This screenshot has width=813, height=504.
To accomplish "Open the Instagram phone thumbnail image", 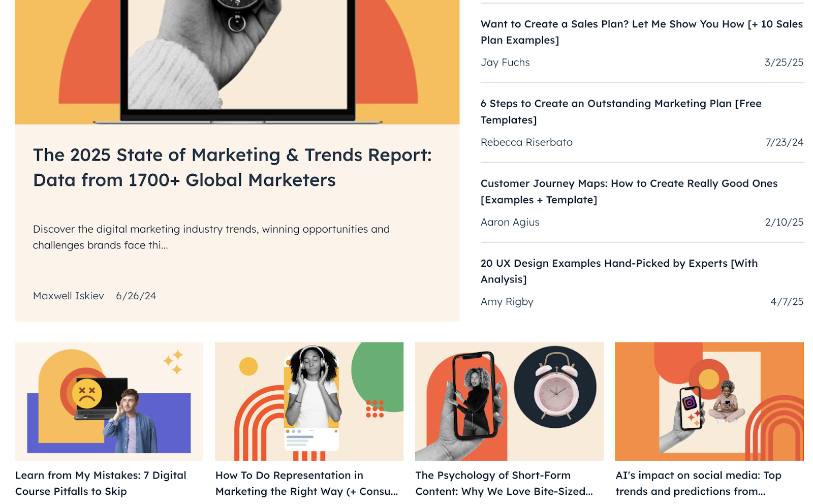I will tap(709, 401).
